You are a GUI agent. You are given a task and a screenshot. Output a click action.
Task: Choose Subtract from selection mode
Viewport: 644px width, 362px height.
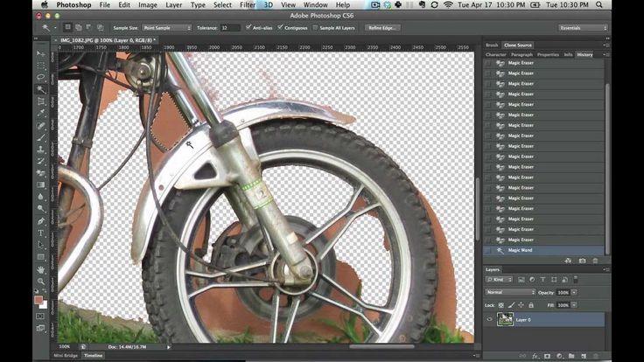[88, 27]
